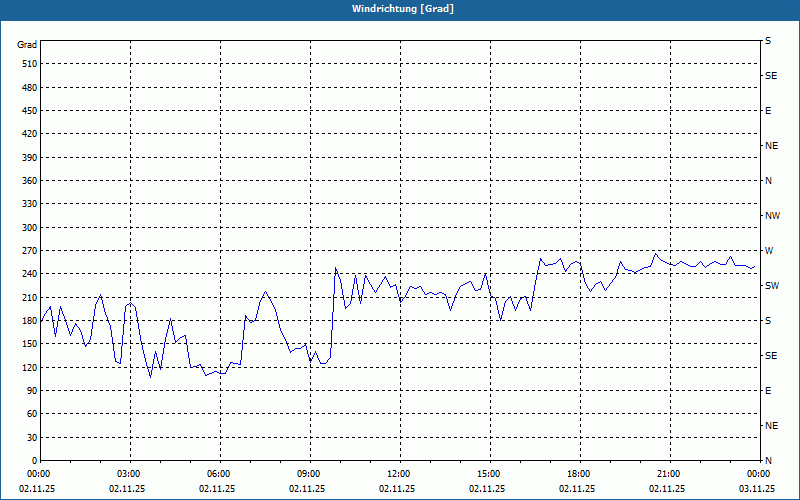800x500 pixels.
Task: Click the 210 degree axis label
Action: [30, 297]
